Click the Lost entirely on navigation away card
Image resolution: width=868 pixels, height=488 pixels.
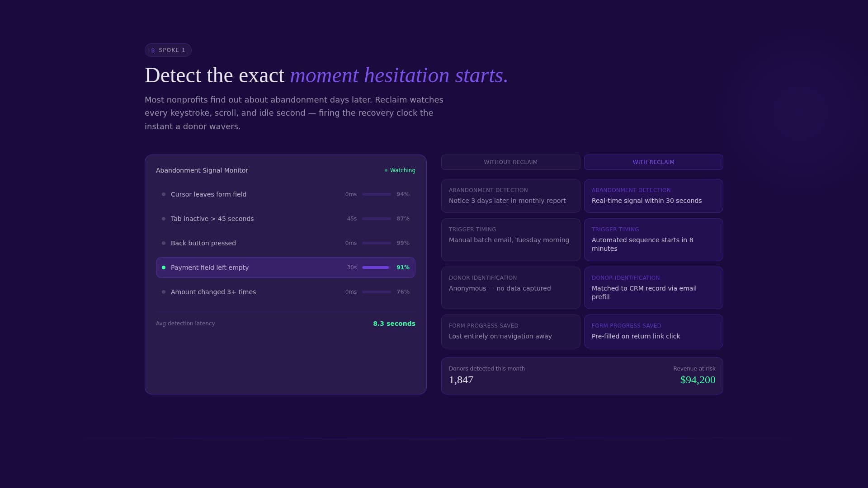pos(511,332)
